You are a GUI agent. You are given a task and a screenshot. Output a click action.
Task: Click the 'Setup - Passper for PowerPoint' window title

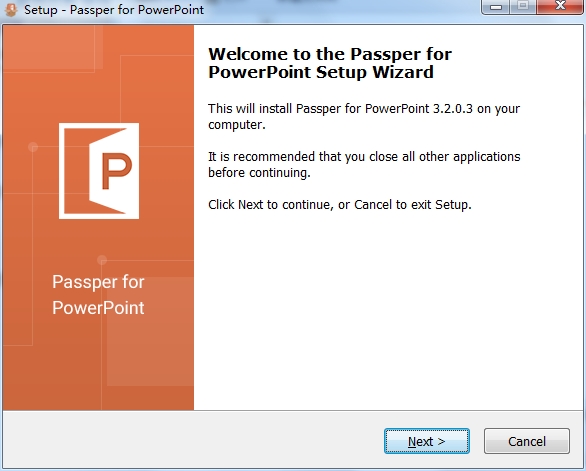(114, 10)
